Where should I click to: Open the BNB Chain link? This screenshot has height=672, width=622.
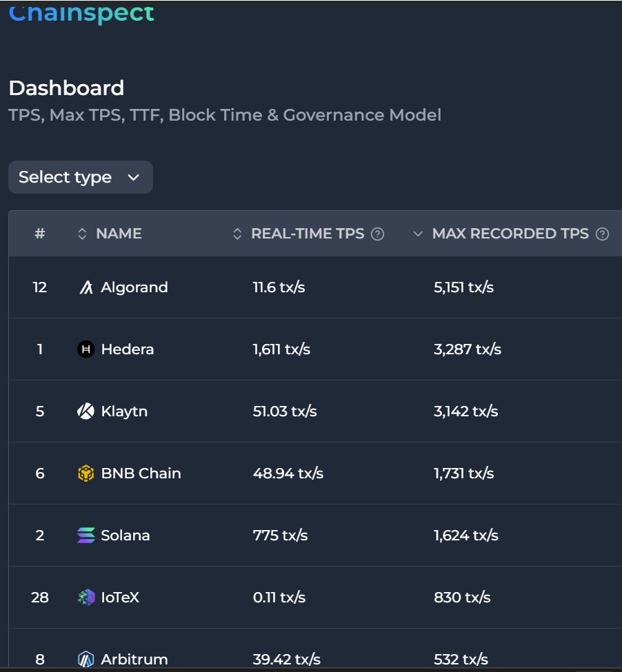pos(141,474)
